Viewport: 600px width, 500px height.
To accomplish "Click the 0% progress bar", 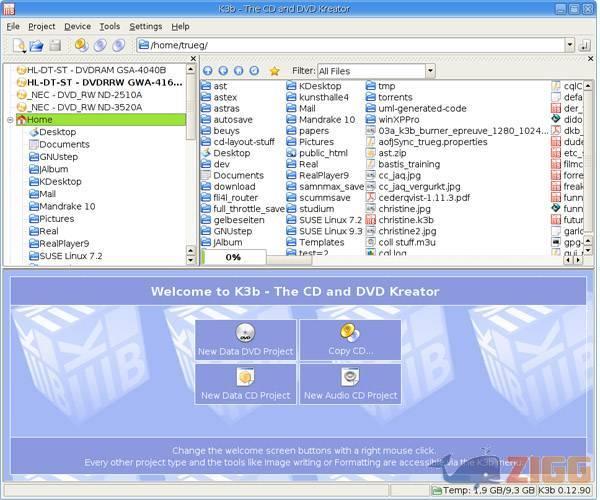I will click(232, 257).
